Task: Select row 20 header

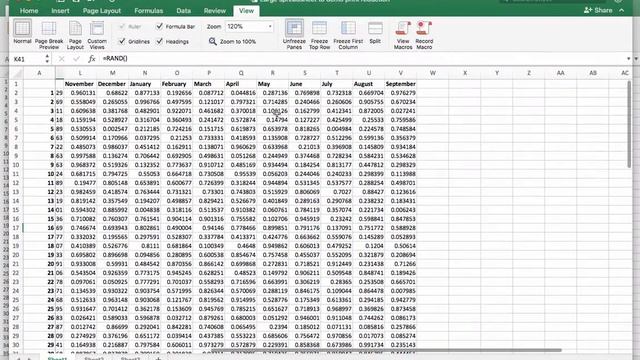Action: pos(16,255)
